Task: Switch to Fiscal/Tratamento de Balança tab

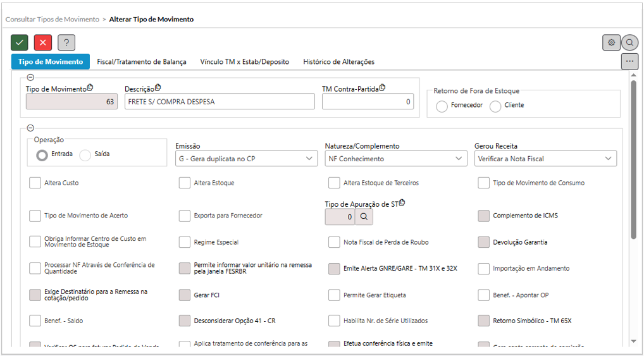Action: [142, 62]
